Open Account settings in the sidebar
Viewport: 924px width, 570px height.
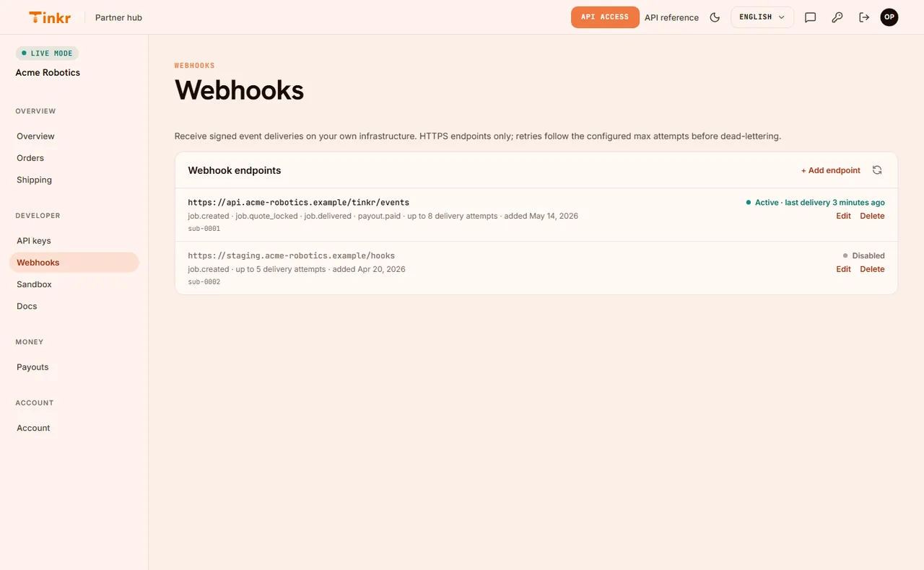[x=74, y=428]
